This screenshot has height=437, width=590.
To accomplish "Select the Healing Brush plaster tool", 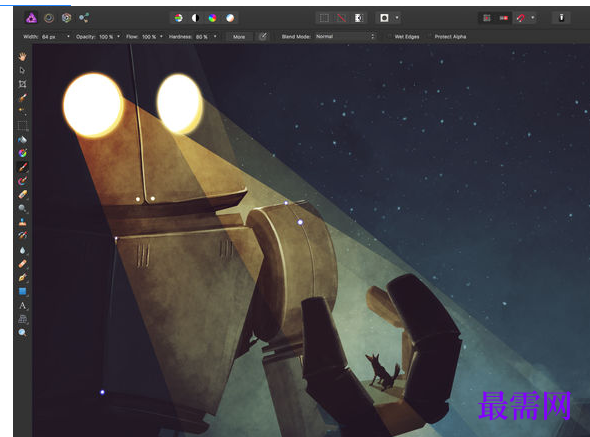I will [22, 264].
